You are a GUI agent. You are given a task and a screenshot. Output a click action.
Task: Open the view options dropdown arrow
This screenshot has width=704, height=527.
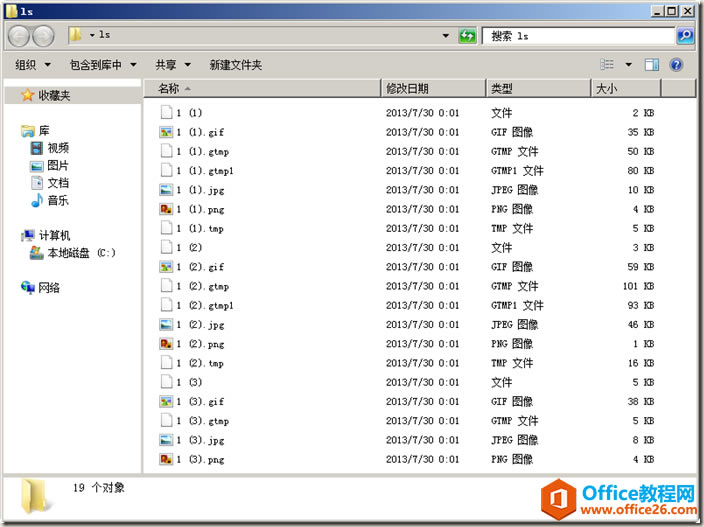(628, 65)
